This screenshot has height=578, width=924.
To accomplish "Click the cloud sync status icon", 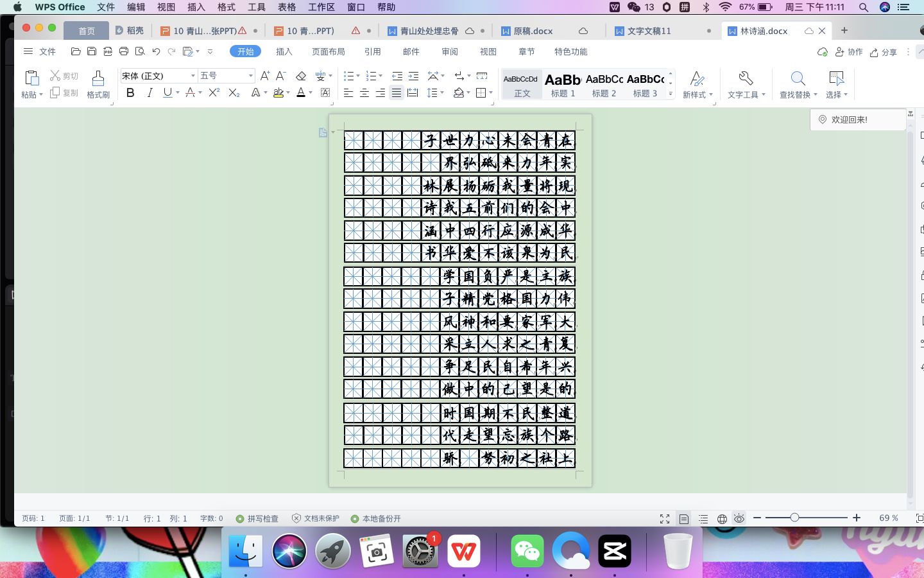I will click(823, 51).
